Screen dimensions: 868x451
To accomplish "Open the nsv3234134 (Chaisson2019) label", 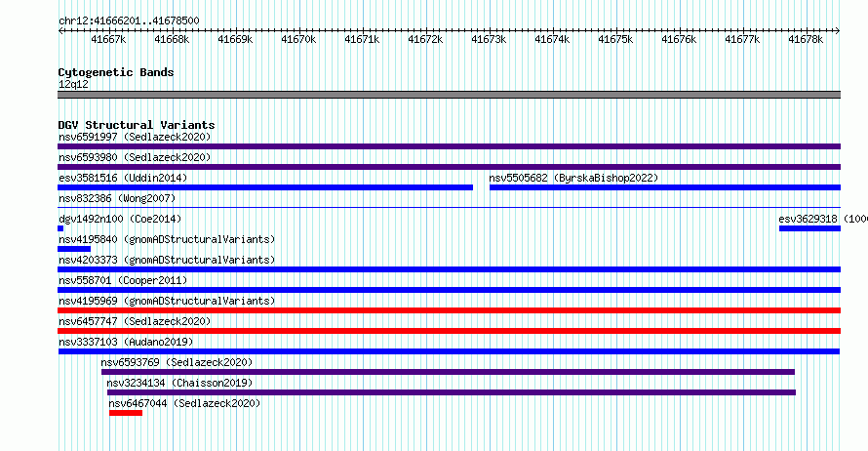I will coord(179,383).
